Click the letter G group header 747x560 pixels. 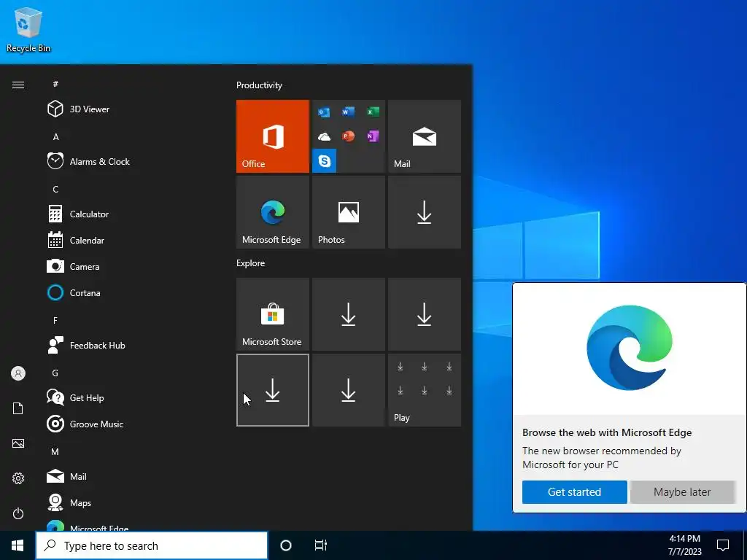(55, 373)
